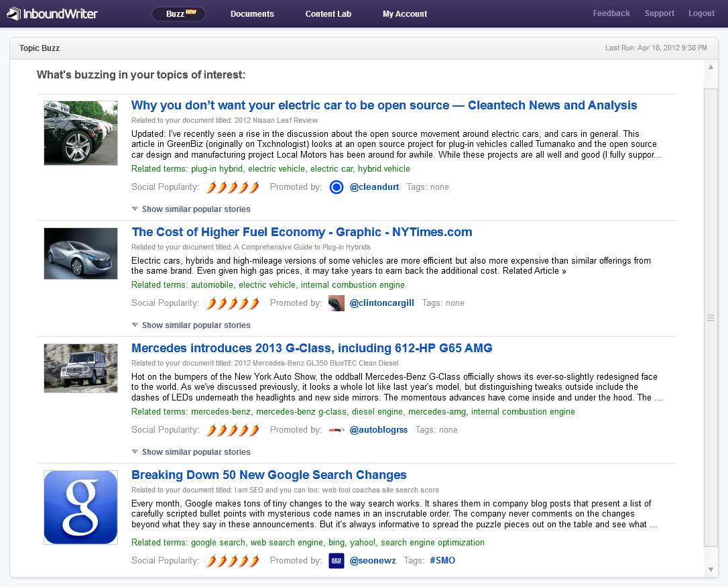Open the Documents tab

(252, 14)
